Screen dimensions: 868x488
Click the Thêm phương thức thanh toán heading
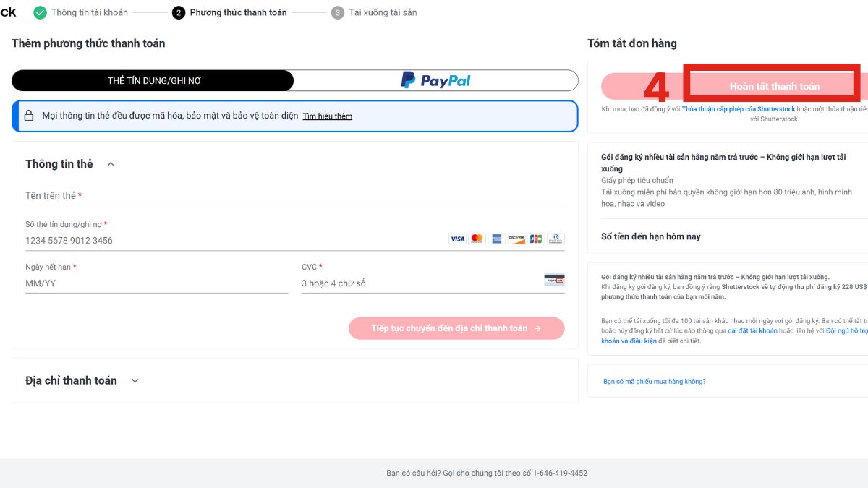point(88,43)
